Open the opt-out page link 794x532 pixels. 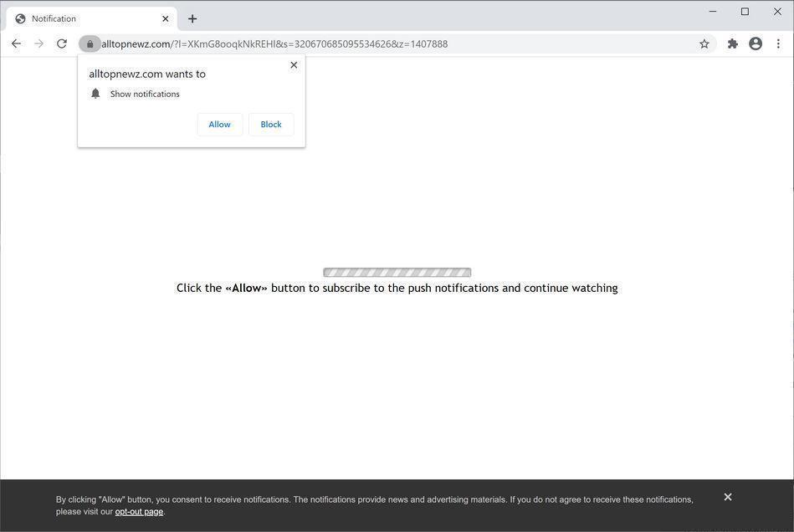coord(139,512)
